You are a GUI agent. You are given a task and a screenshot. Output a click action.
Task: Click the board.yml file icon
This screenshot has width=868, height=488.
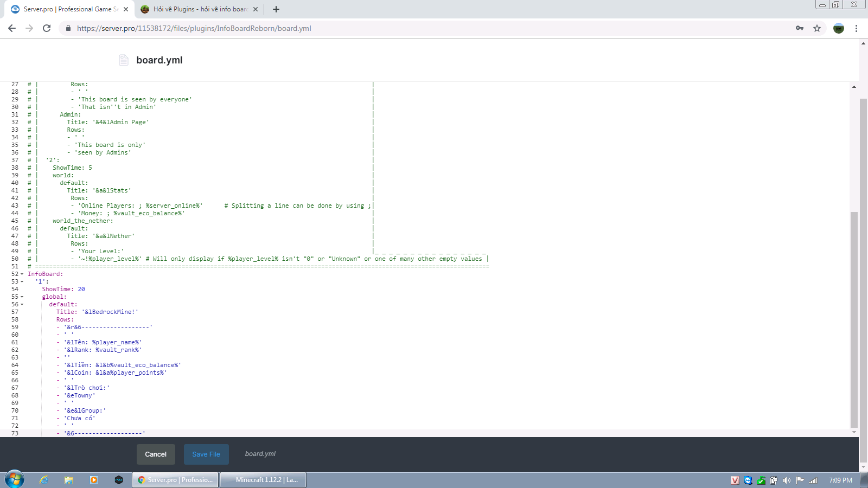click(124, 60)
